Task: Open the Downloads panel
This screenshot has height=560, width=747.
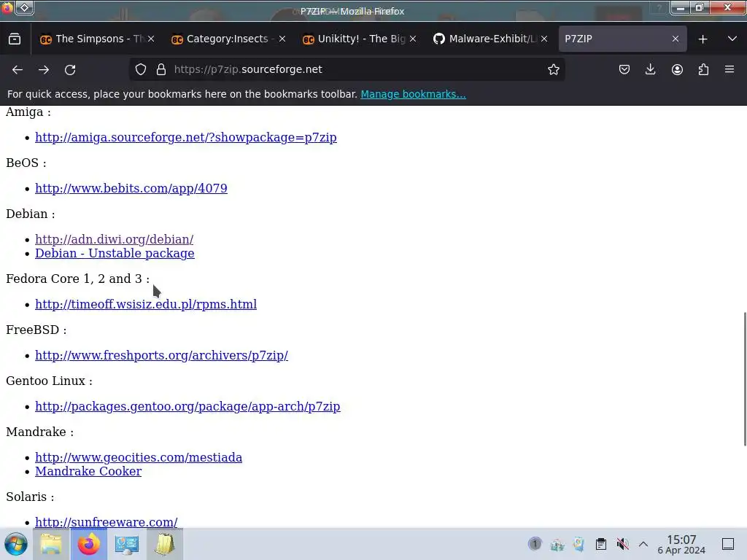Action: [650, 69]
